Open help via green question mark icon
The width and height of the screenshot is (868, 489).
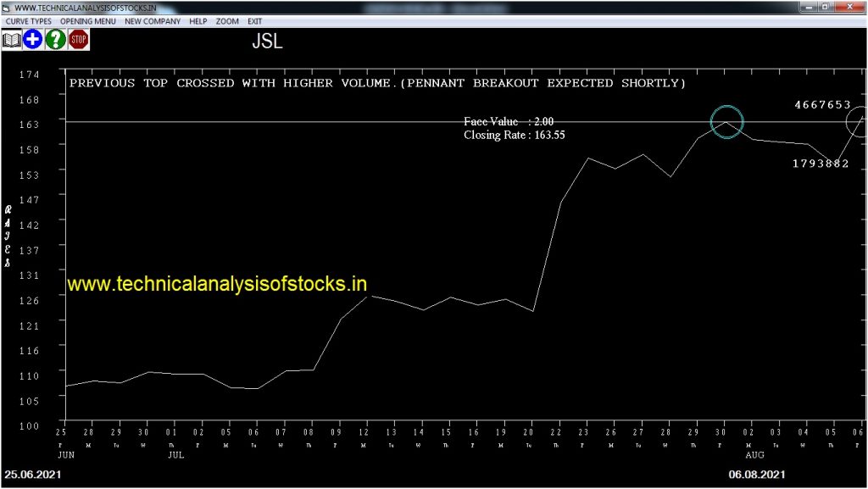tap(56, 39)
